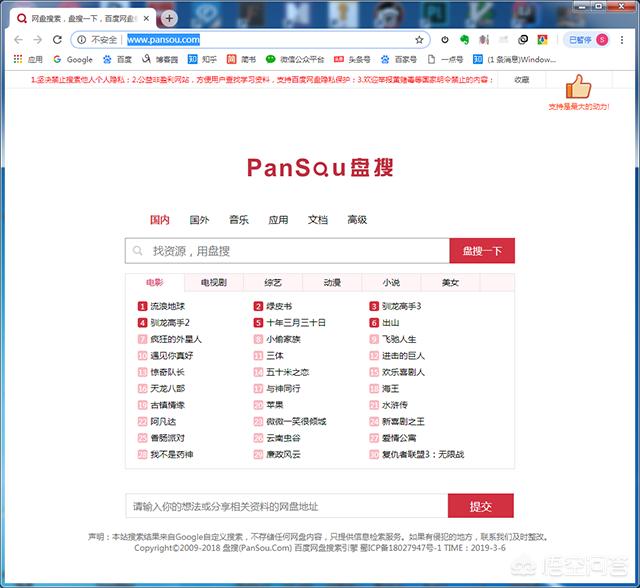Click the feedback input field above footer
This screenshot has height=588, width=640.
[287, 506]
